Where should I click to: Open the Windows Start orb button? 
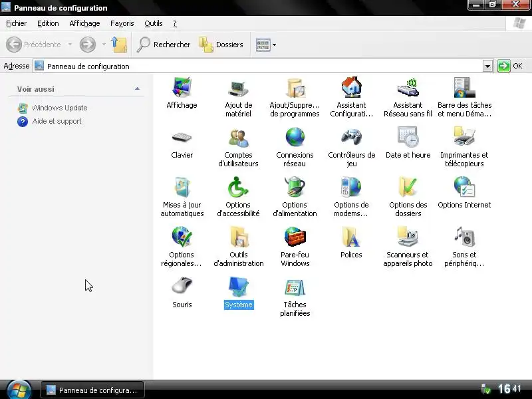click(x=19, y=390)
